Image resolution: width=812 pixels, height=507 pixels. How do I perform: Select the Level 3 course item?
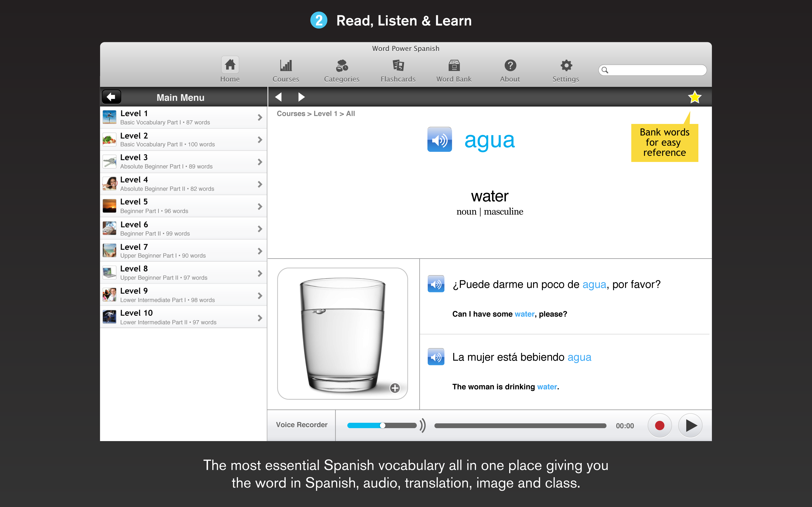coord(184,161)
